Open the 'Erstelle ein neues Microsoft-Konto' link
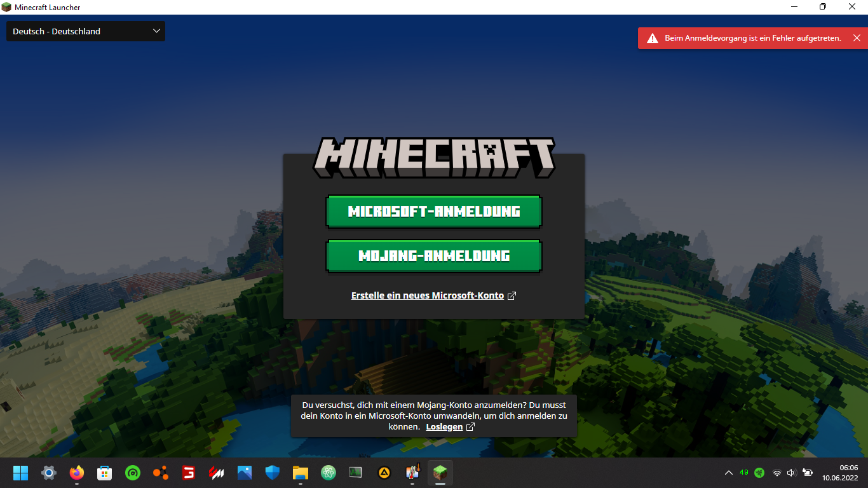This screenshot has height=488, width=868. point(428,295)
